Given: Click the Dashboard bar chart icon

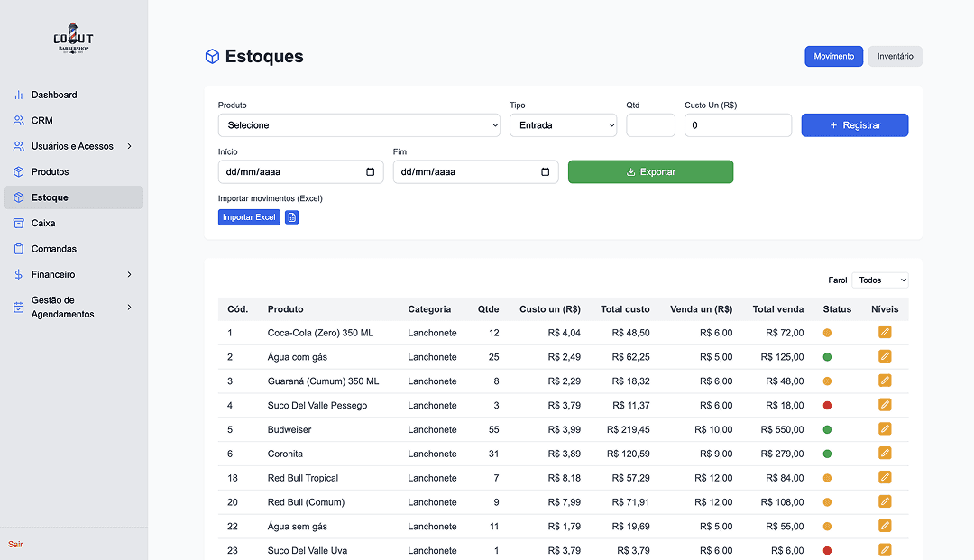Looking at the screenshot, I should pyautogui.click(x=19, y=95).
